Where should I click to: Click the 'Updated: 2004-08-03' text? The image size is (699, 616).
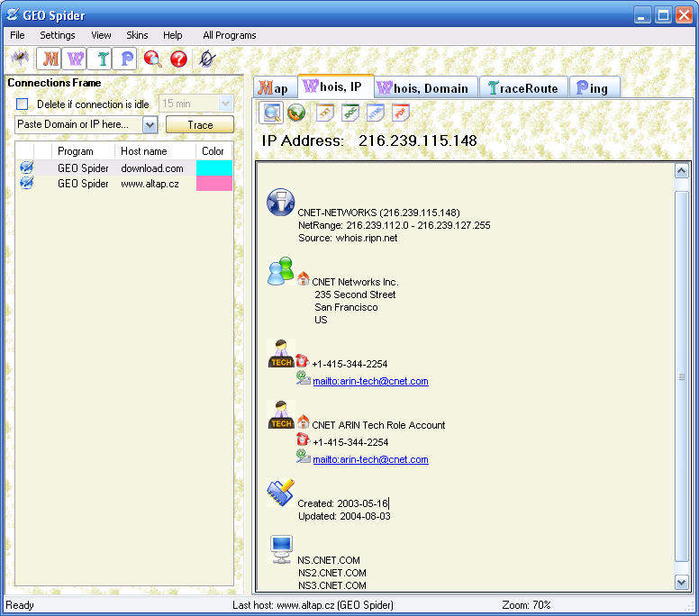pyautogui.click(x=344, y=516)
